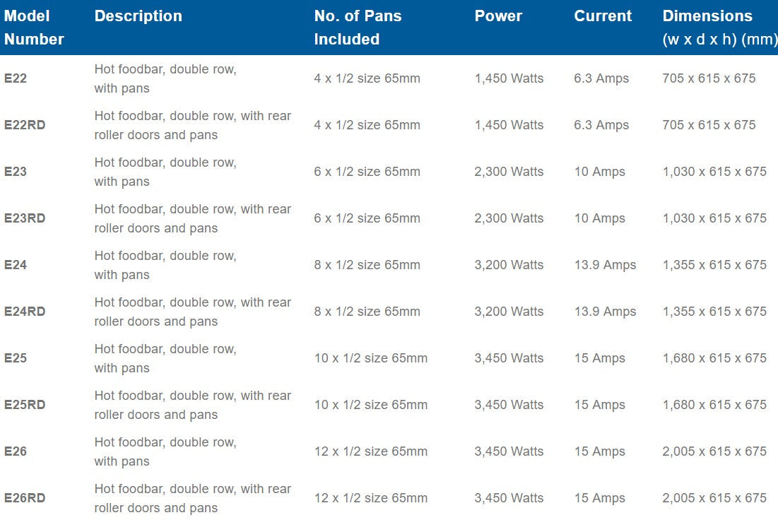
Task: Select model number E25RD
Action: [25, 405]
